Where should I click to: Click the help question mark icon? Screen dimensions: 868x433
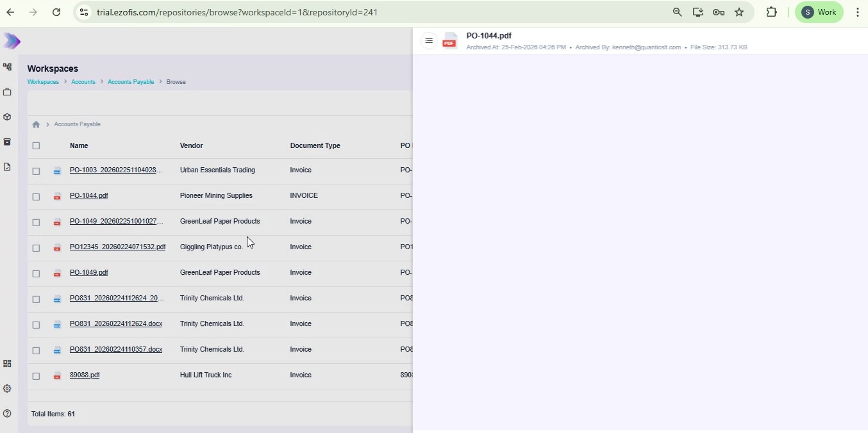(x=8, y=414)
